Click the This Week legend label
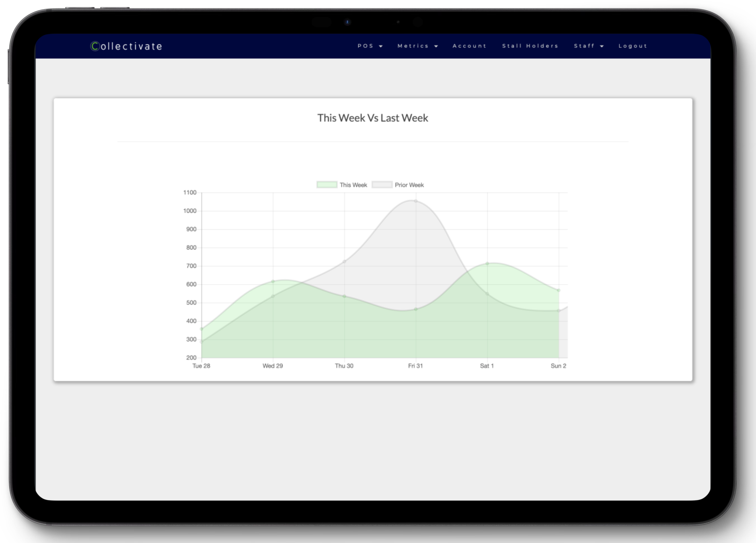Image resolution: width=756 pixels, height=543 pixels. [353, 185]
